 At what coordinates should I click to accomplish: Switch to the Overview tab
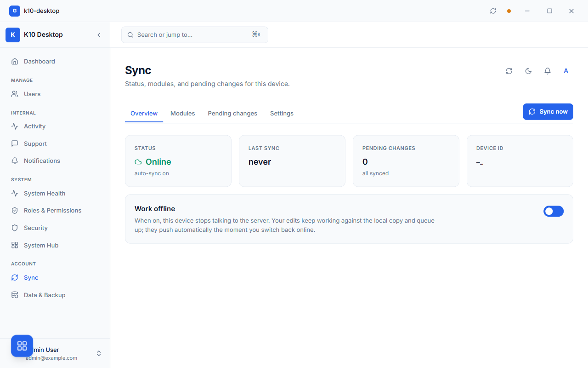[144, 113]
